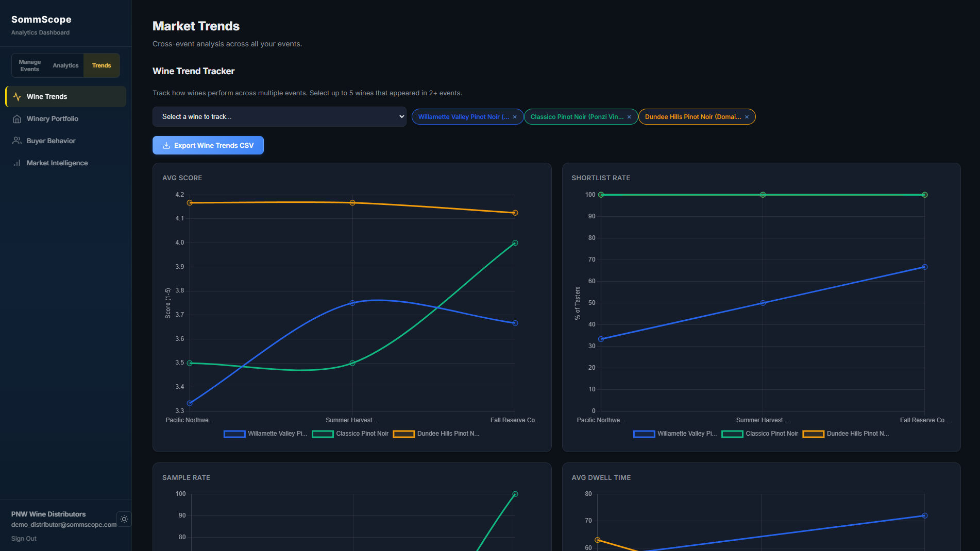
Task: Click the SommScope logo title
Action: click(x=41, y=20)
